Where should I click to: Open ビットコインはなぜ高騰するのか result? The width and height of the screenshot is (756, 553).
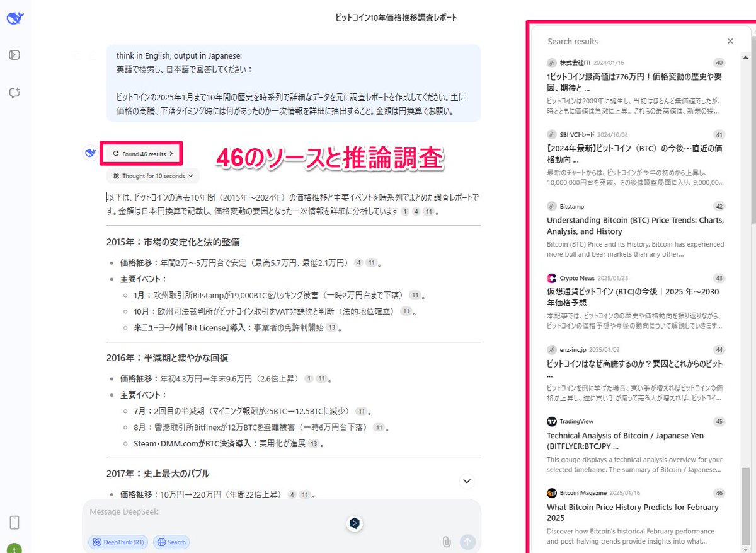tap(634, 370)
